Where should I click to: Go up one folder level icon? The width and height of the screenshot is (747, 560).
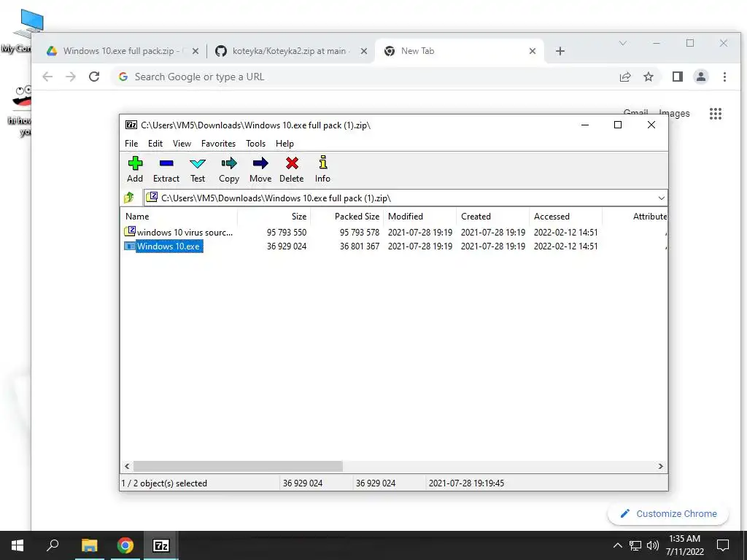pyautogui.click(x=129, y=197)
